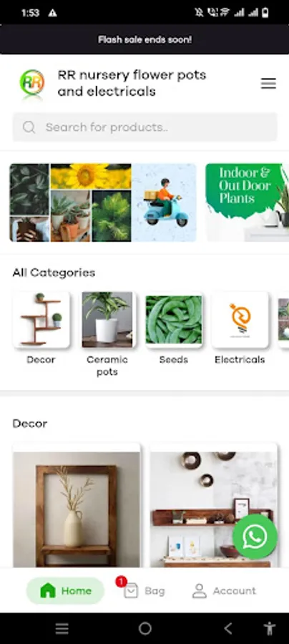Viewport: 289px width, 644px height.
Task: Tap the Account person icon
Action: [199, 590]
